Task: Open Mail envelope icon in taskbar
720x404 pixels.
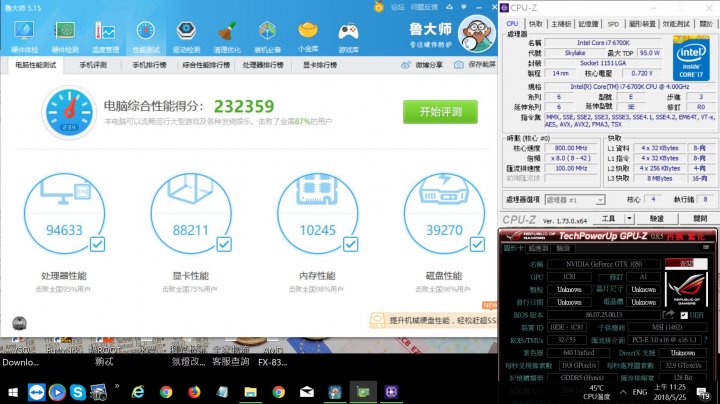Action: click(307, 392)
